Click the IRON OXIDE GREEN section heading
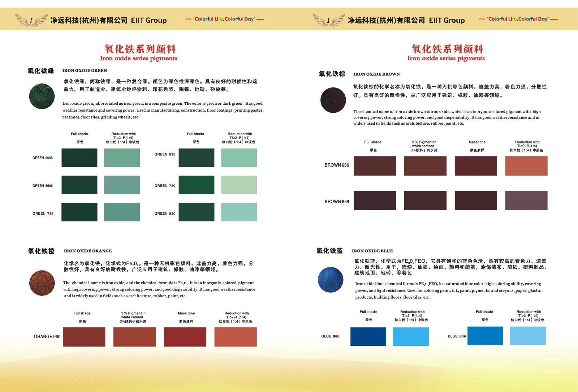578x392 pixels. point(85,70)
